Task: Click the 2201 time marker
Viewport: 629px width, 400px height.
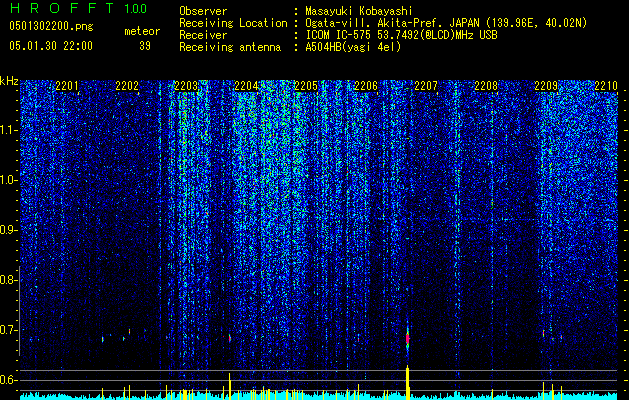Action: 67,86
